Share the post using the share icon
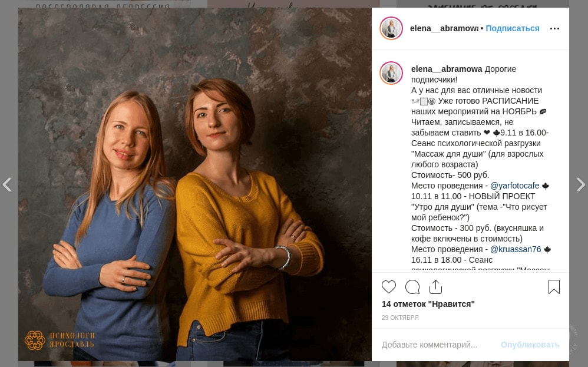The image size is (588, 367). (x=435, y=287)
